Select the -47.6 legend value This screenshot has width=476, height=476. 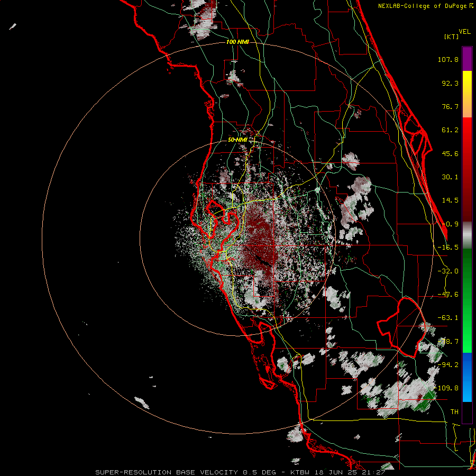[x=448, y=295]
